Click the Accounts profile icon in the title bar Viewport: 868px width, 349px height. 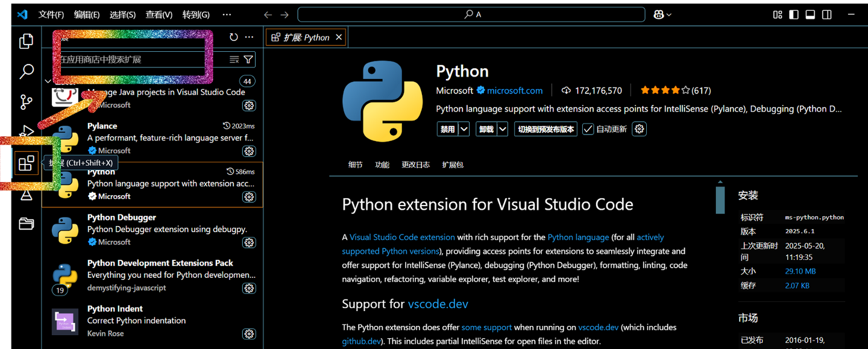(x=658, y=14)
